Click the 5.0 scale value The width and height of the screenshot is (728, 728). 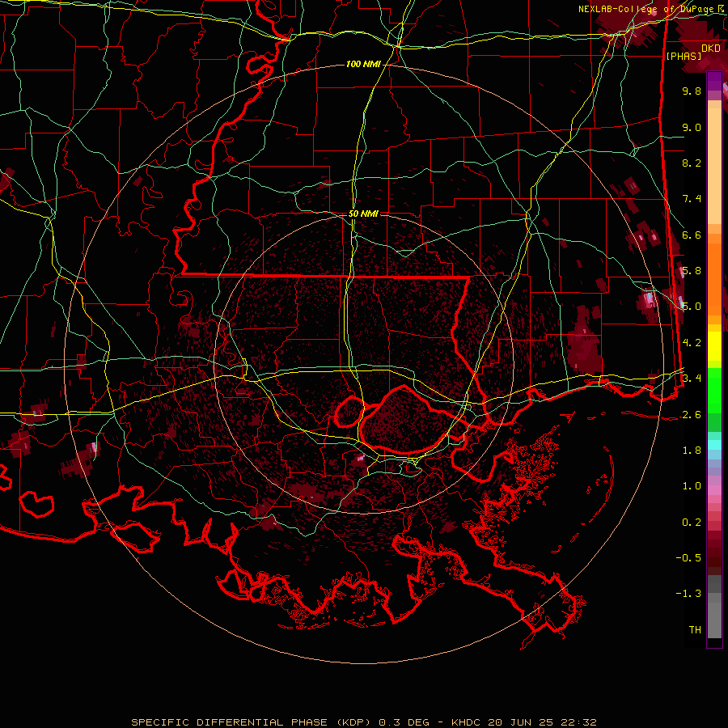pyautogui.click(x=692, y=307)
